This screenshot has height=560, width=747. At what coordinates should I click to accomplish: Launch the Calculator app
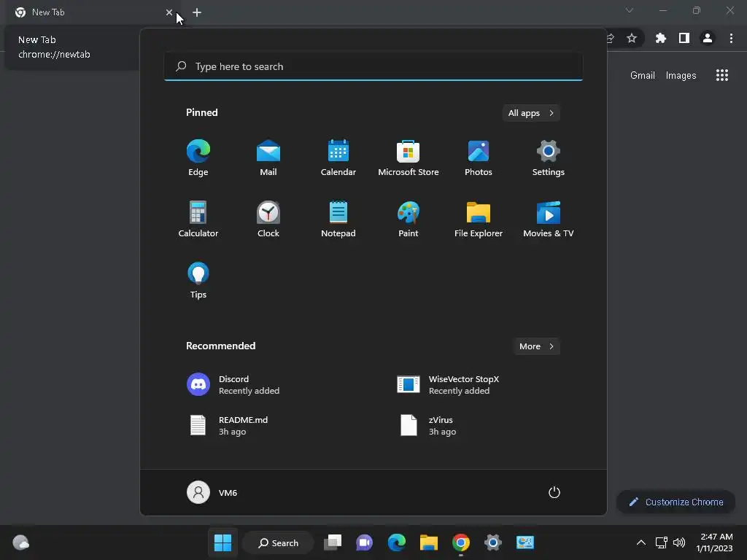198,219
